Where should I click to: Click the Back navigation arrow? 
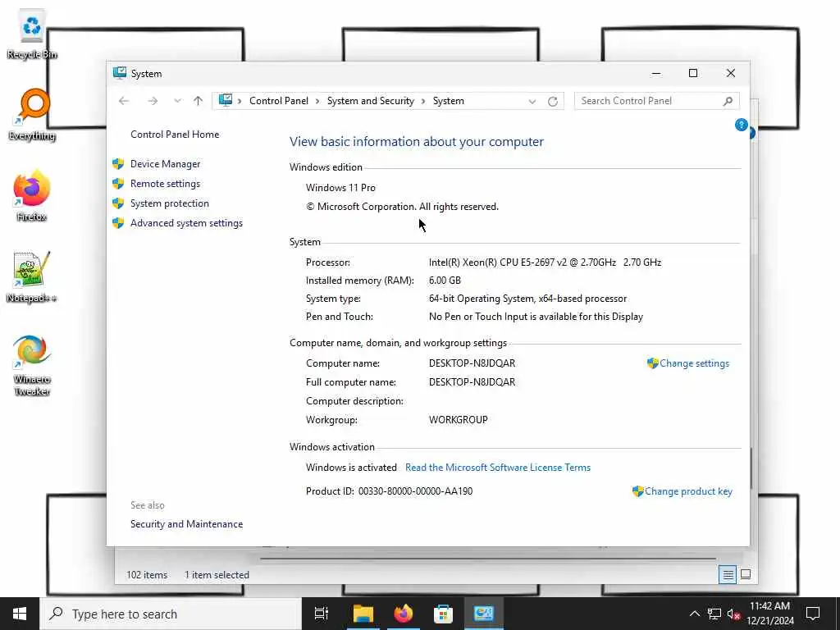pos(124,101)
